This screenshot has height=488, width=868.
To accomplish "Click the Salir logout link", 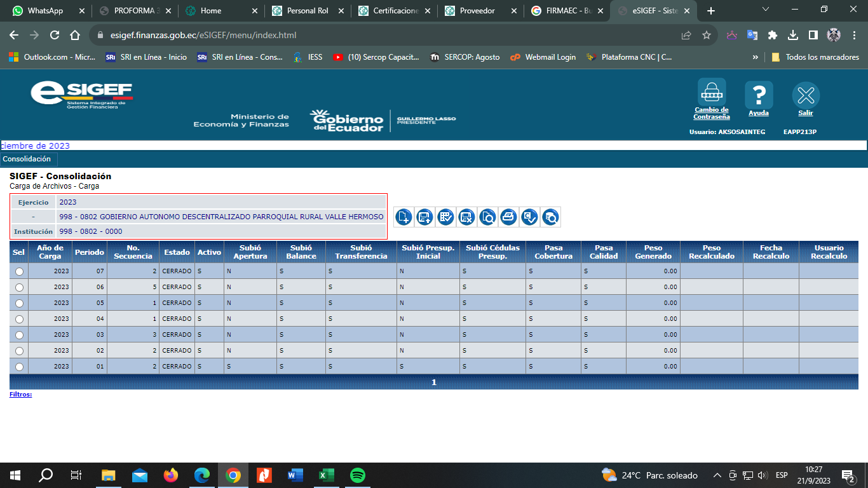I will click(805, 113).
